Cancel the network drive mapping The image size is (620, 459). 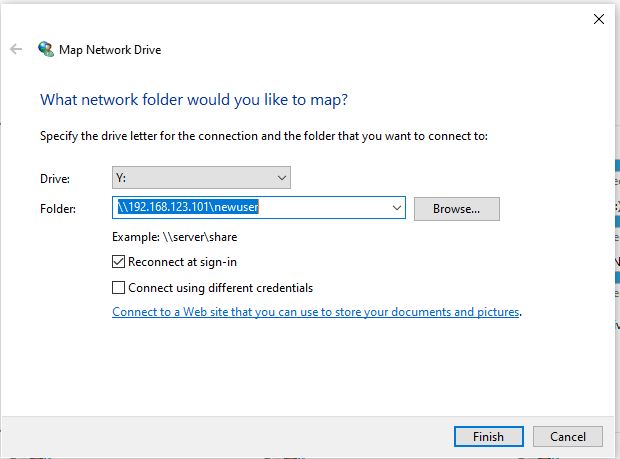pyautogui.click(x=567, y=436)
